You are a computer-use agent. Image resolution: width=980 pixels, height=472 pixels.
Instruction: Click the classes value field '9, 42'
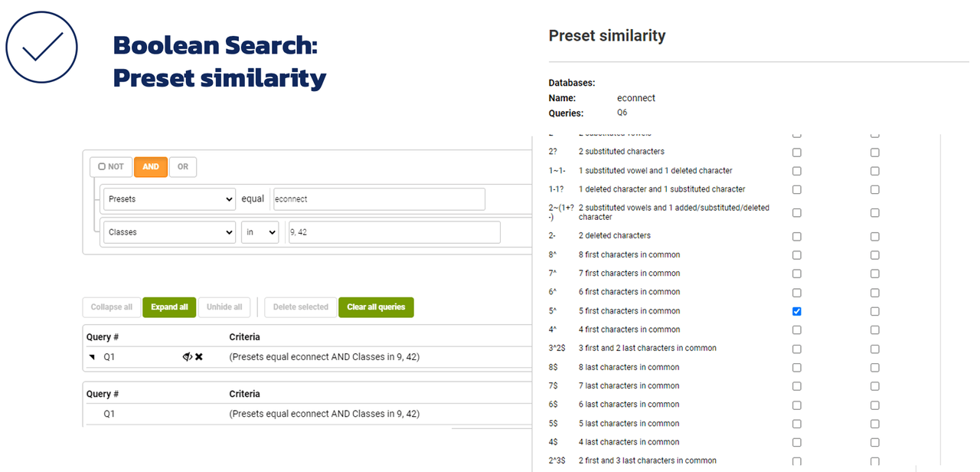click(394, 232)
